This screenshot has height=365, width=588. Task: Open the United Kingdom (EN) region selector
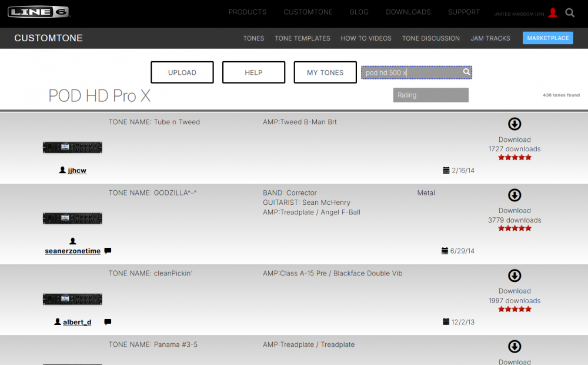tap(519, 14)
